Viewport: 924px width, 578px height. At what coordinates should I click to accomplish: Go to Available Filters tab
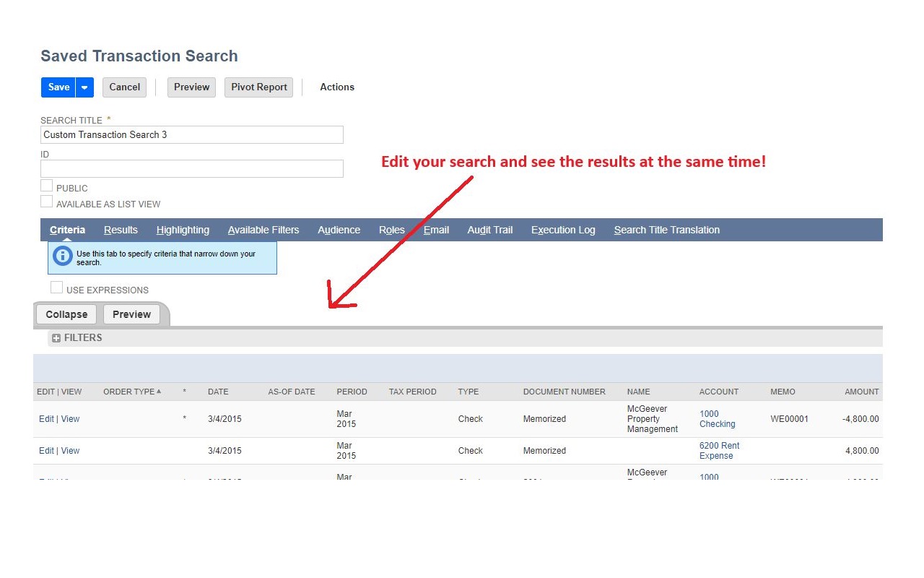click(263, 230)
